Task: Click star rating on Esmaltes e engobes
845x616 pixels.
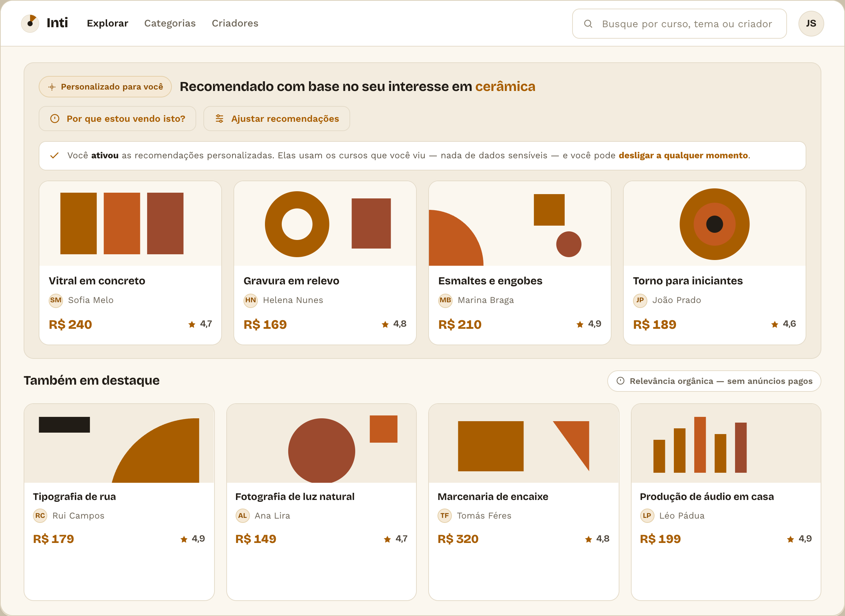Action: (x=589, y=324)
